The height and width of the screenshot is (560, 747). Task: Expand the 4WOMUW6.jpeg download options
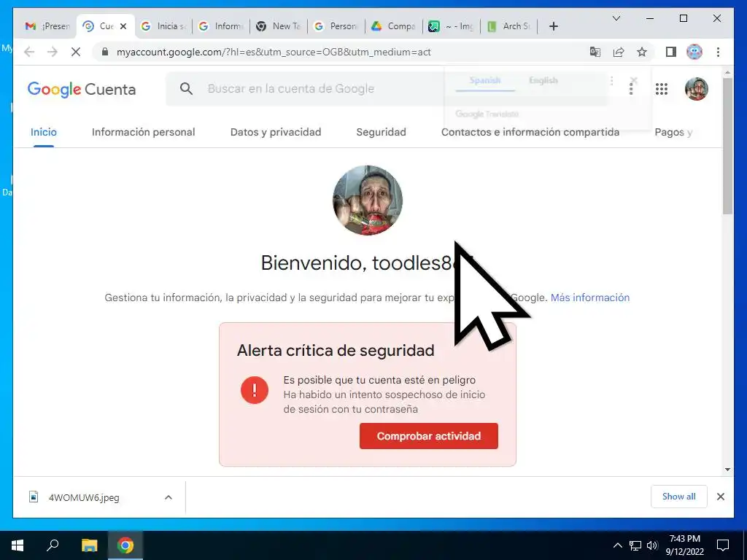(169, 497)
